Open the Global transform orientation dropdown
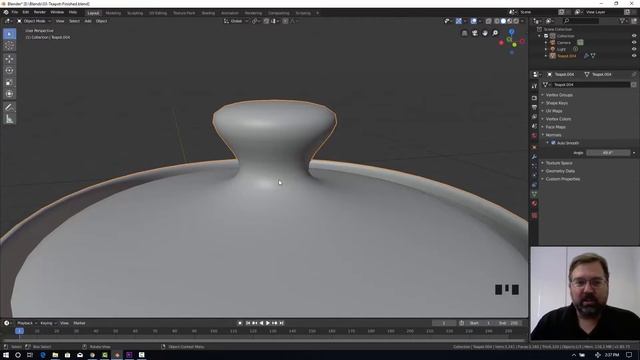 point(236,21)
